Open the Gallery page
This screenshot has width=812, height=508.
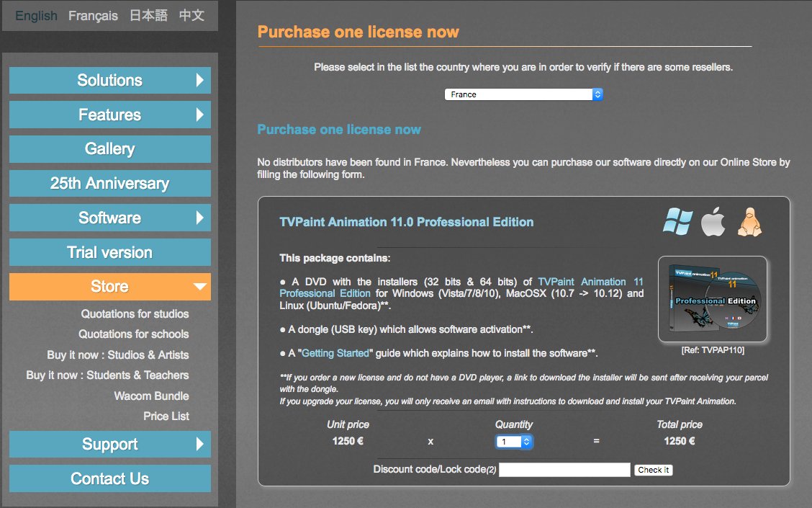coord(110,149)
